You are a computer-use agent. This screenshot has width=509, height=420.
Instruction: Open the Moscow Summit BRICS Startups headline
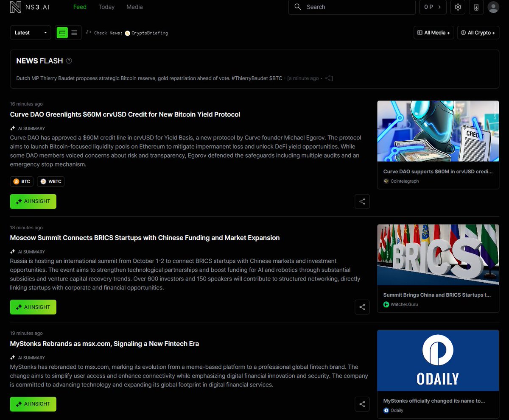coord(145,238)
